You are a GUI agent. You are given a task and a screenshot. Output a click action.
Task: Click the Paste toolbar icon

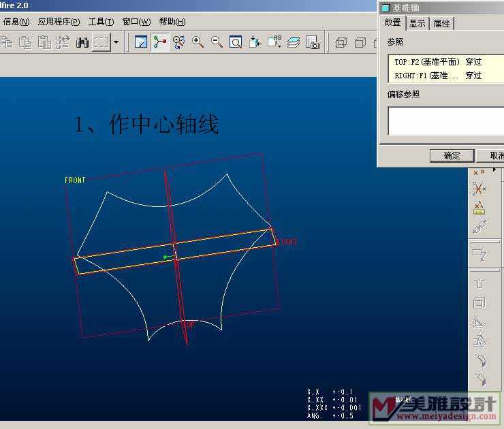[26, 42]
